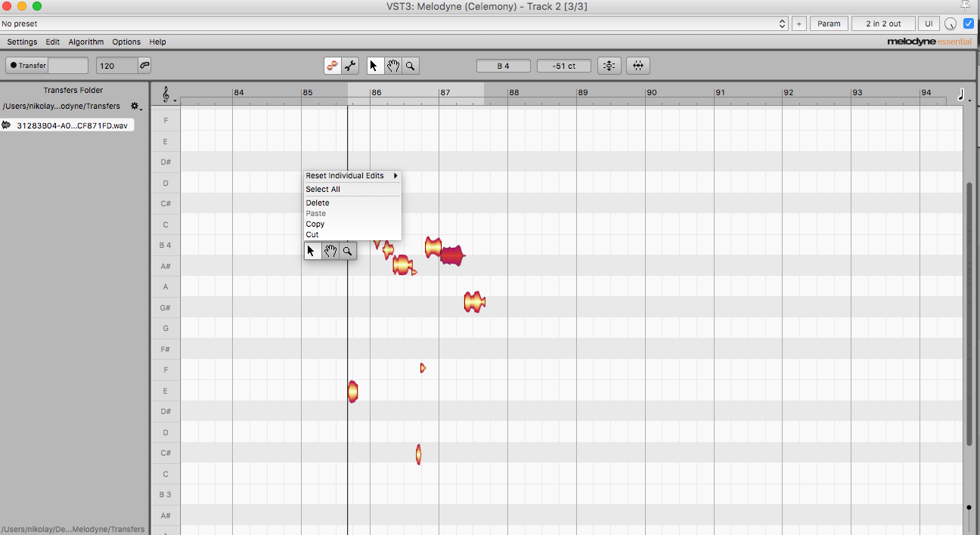Open the Options menu
The height and width of the screenshot is (535, 980).
(126, 42)
